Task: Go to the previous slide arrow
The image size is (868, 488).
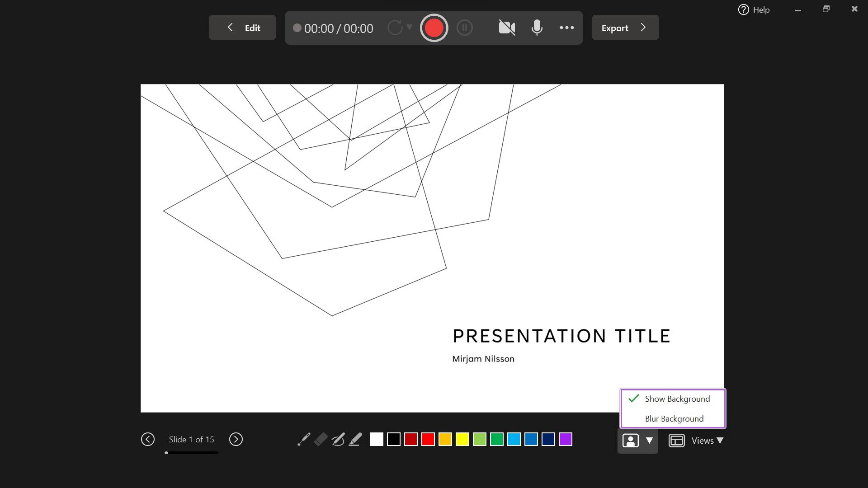Action: [148, 439]
